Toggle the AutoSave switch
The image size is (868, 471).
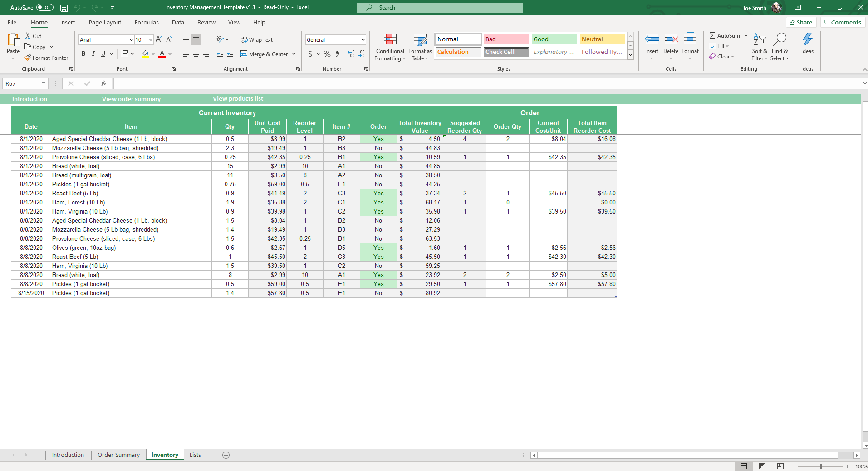pyautogui.click(x=44, y=7)
